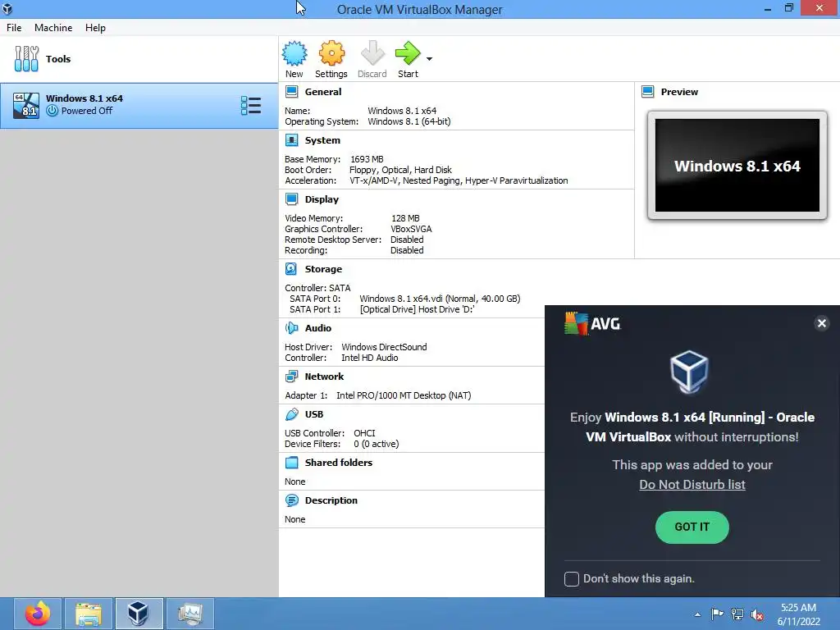This screenshot has height=630, width=840.
Task: Click Intel PRO/1000 MT Desktop (NAT) adapter
Action: (x=404, y=395)
